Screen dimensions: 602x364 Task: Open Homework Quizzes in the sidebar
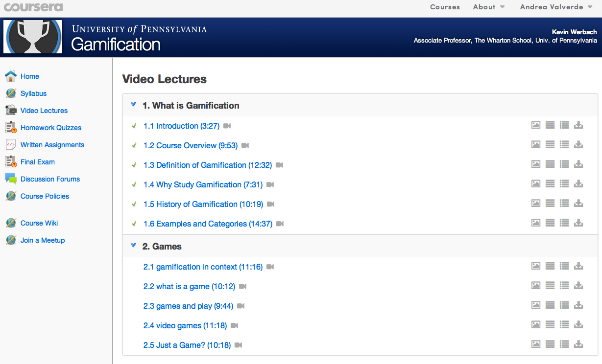51,128
